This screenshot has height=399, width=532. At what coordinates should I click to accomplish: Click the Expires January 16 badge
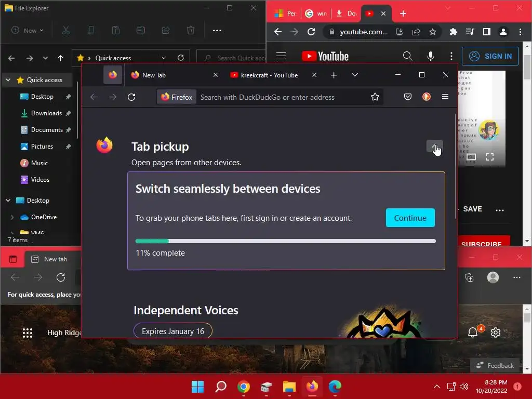tap(173, 331)
